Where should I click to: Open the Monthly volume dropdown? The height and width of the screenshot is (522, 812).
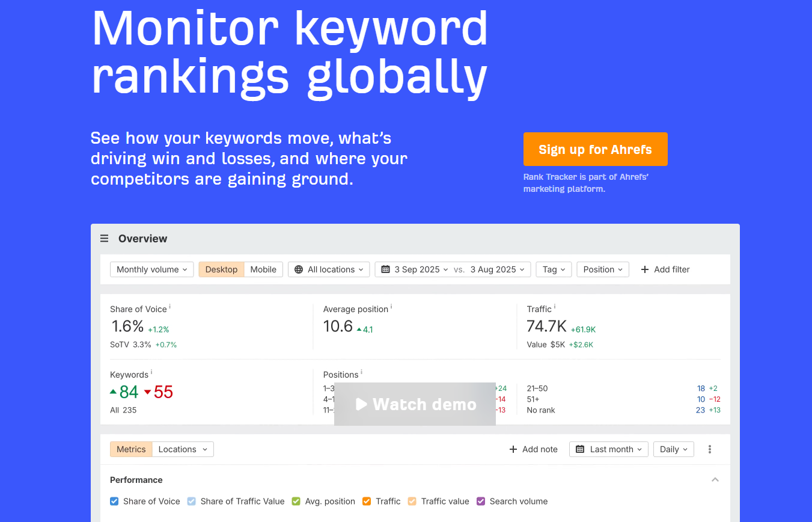point(151,269)
